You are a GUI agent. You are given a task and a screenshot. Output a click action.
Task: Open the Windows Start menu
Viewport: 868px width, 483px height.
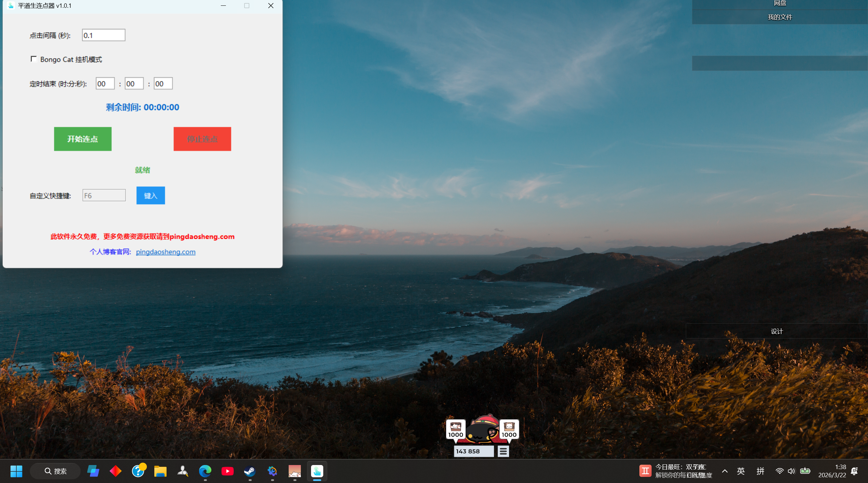click(16, 471)
